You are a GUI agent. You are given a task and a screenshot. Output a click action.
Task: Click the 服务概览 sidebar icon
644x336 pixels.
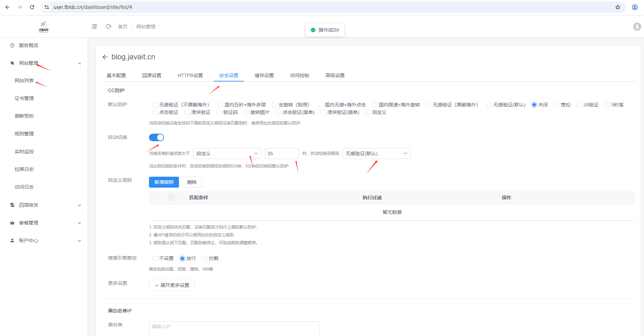click(12, 45)
